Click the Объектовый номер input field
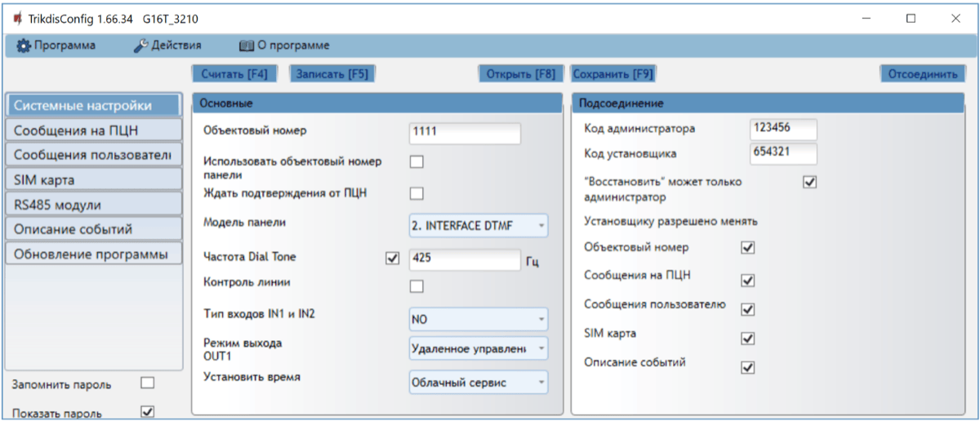980x425 pixels. (464, 132)
